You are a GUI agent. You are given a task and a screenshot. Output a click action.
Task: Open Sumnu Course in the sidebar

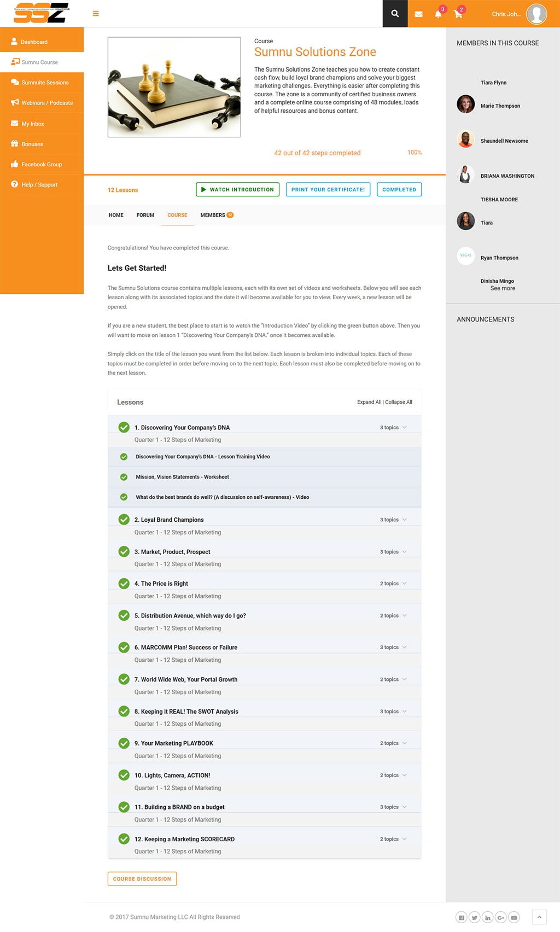point(42,62)
